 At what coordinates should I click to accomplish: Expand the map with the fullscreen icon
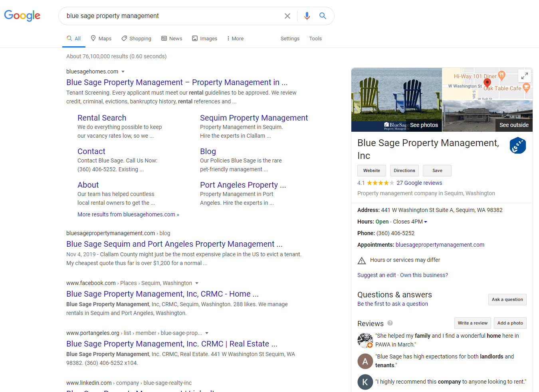click(x=525, y=75)
